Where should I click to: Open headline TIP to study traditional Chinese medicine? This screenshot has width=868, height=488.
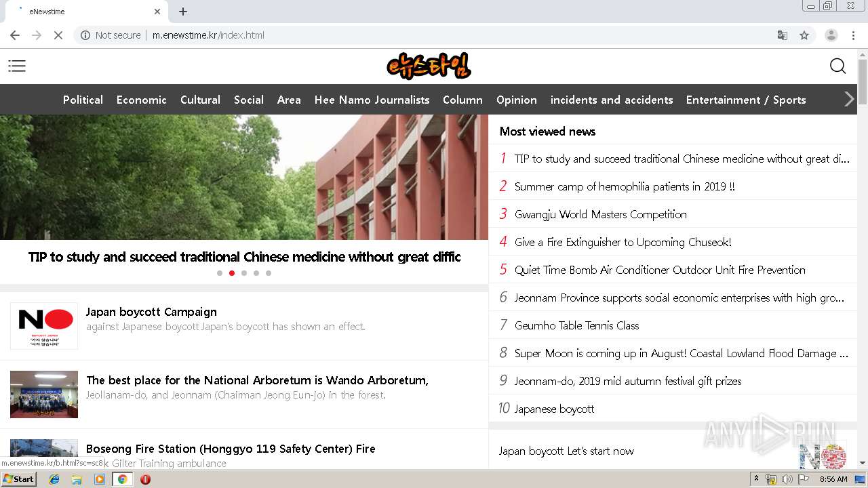244,257
